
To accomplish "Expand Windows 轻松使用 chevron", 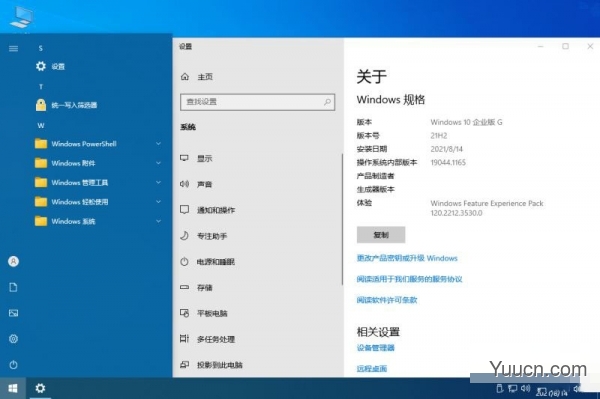I will 158,202.
